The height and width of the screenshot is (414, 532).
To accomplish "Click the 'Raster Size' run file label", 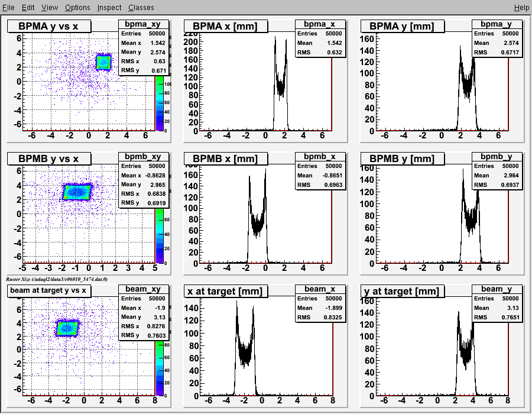I will pos(57,279).
